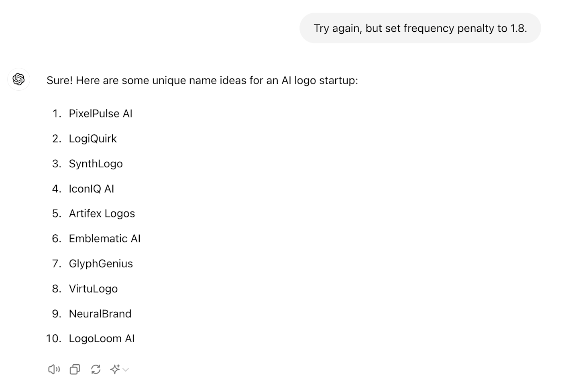Click on IconIQ AI in the list
This screenshot has height=392, width=562.
[x=92, y=189]
